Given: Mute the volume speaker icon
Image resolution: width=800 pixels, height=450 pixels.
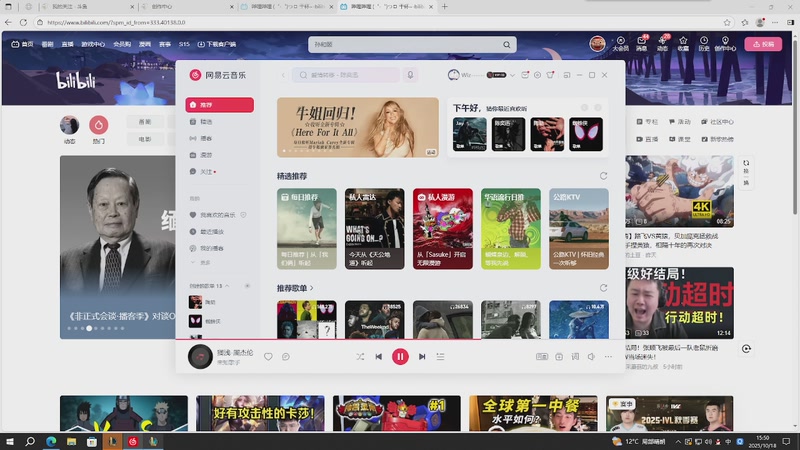Looking at the screenshot, I should pyautogui.click(x=591, y=357).
